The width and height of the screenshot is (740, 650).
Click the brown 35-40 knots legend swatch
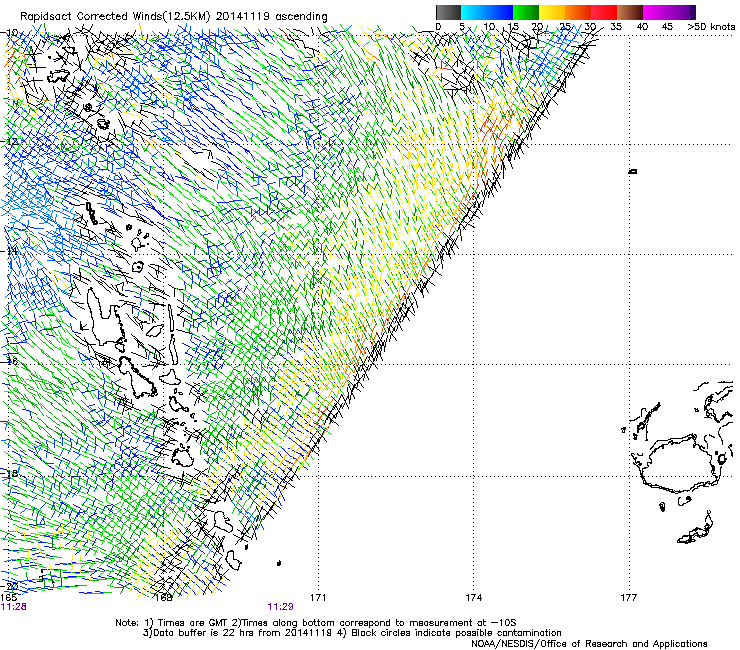click(630, 12)
